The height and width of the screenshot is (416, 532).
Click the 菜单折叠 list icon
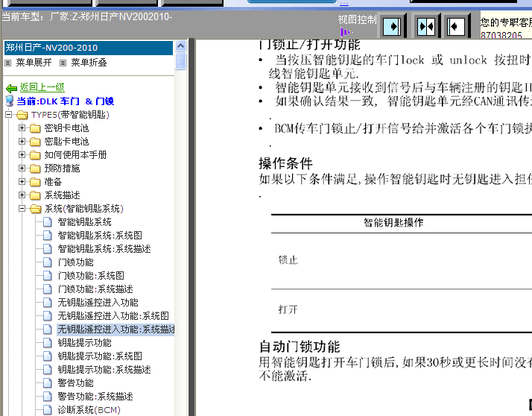click(63, 63)
